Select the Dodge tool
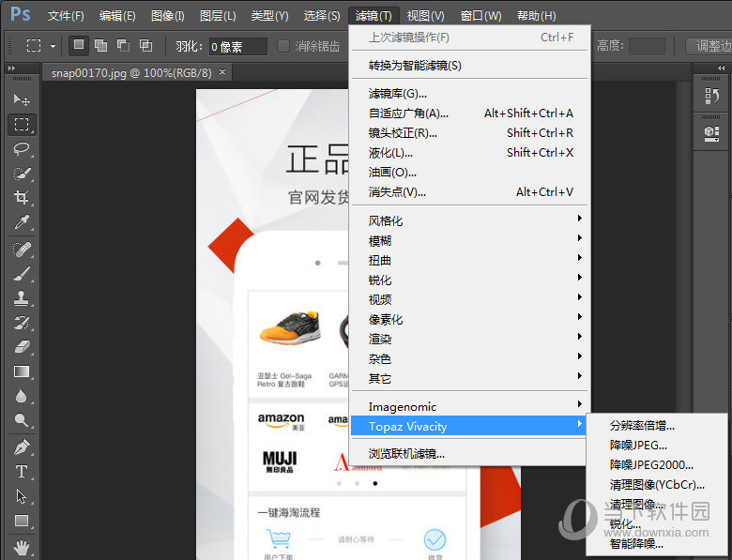The height and width of the screenshot is (560, 732). [22, 420]
